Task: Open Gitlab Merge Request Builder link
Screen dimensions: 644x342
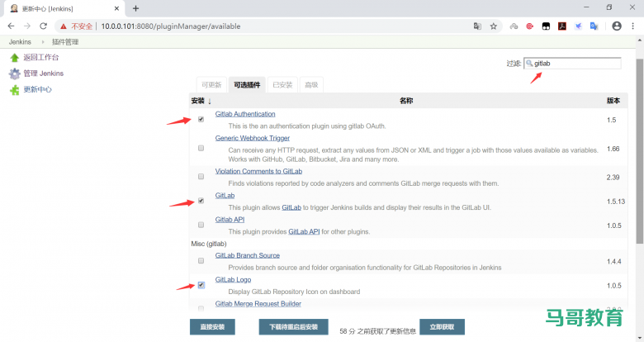Action: 258,304
